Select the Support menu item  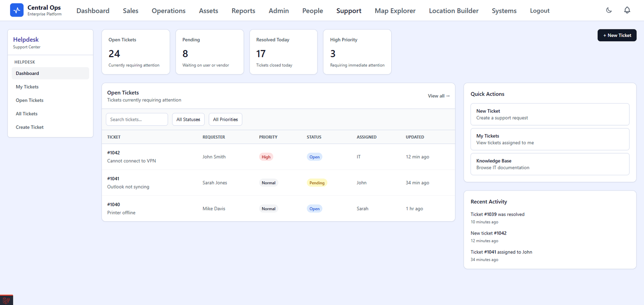click(349, 11)
